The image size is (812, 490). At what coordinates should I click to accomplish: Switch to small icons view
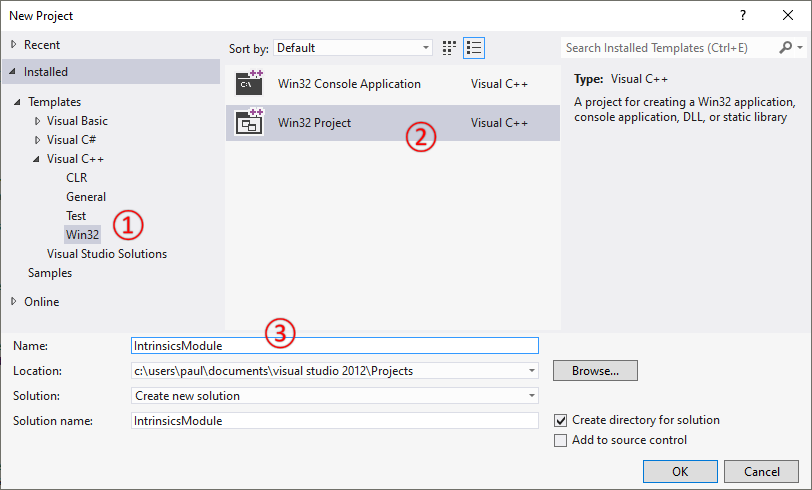(x=450, y=47)
